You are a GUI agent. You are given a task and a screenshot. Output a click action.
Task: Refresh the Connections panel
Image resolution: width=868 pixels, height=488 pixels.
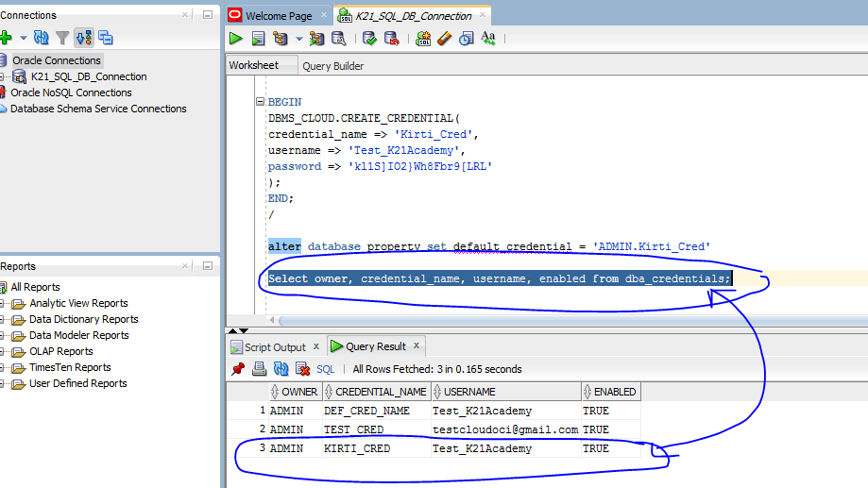(41, 38)
